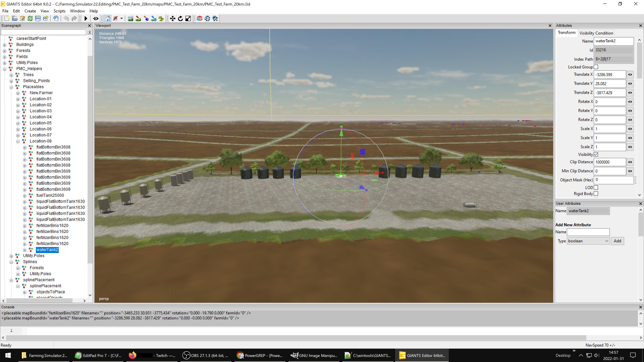Create a new scene file

click(x=7, y=18)
